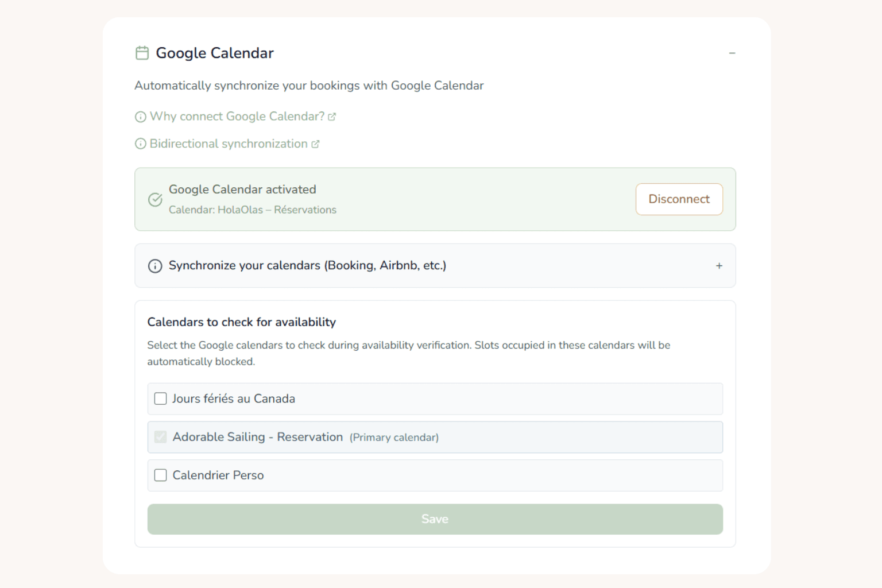This screenshot has height=588, width=882.
Task: Open external link icon after Bidirectional synchronization
Action: tap(315, 144)
